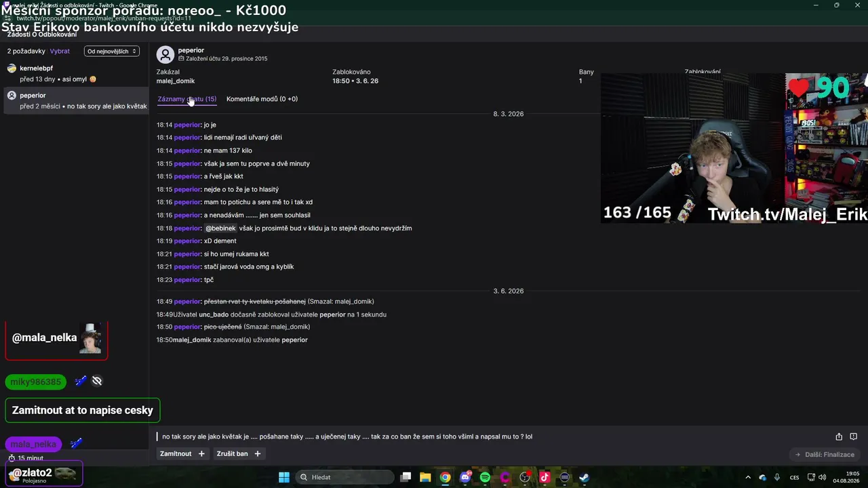868x488 pixels.
Task: Click the microphone icon in system tray
Action: point(777,477)
